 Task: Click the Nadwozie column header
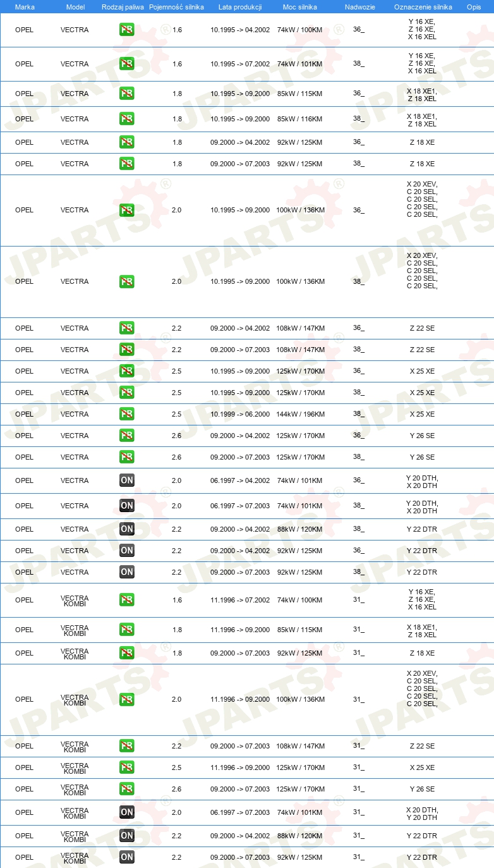point(359,7)
